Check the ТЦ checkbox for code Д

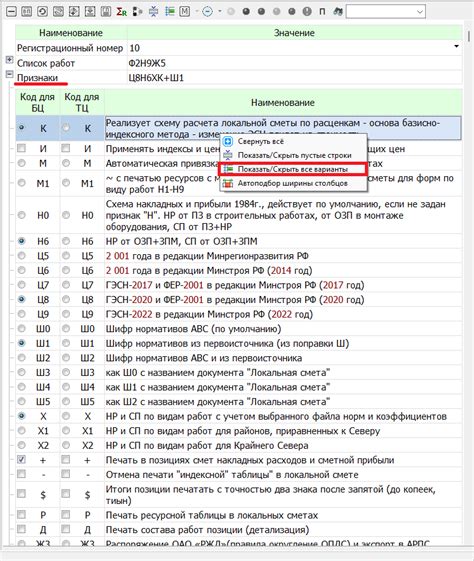click(65, 529)
